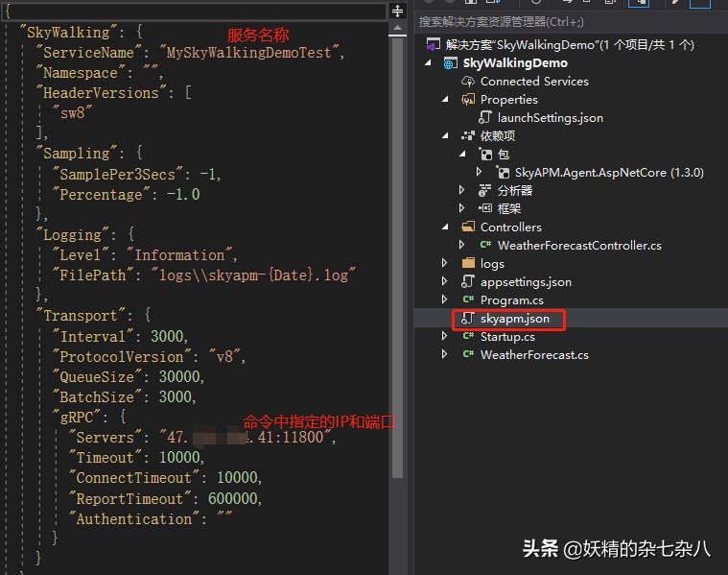Expand the 框架 frameworks node
The width and height of the screenshot is (728, 575).
[461, 208]
